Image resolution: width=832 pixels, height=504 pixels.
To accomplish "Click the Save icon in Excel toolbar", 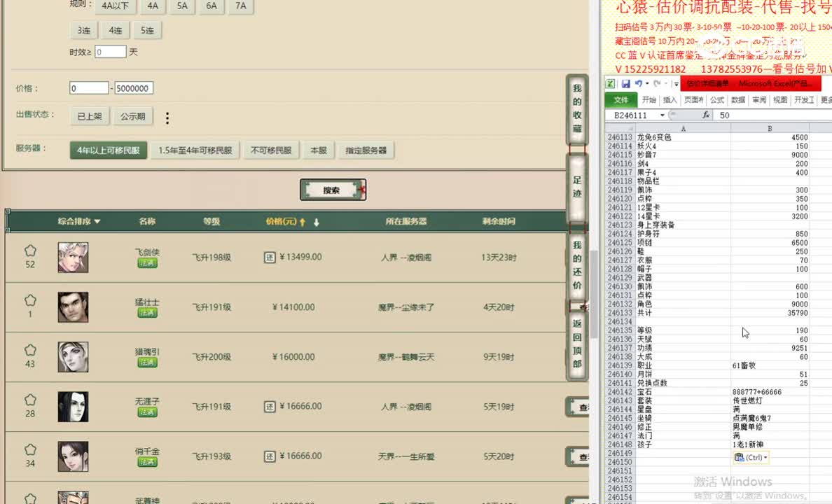I will pos(625,83).
